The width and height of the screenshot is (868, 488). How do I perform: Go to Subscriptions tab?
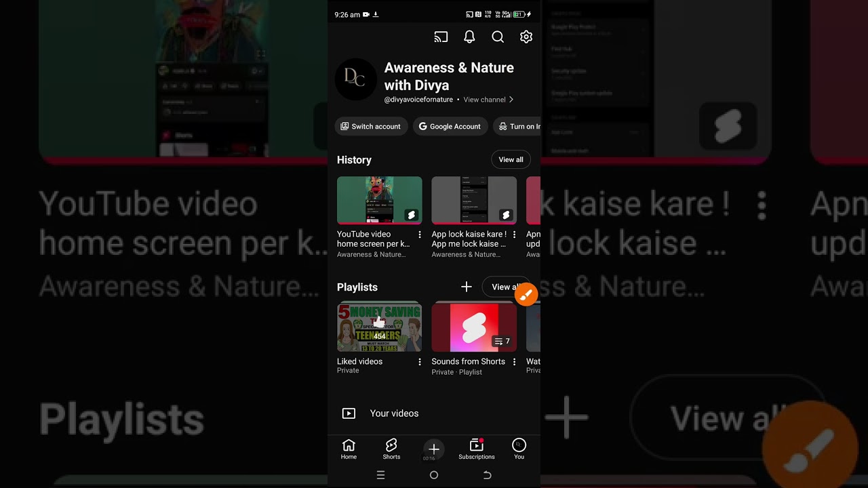click(477, 449)
